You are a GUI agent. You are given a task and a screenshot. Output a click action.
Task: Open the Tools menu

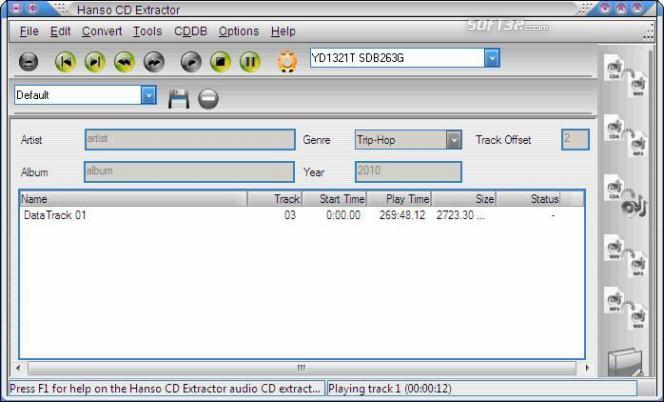[147, 31]
